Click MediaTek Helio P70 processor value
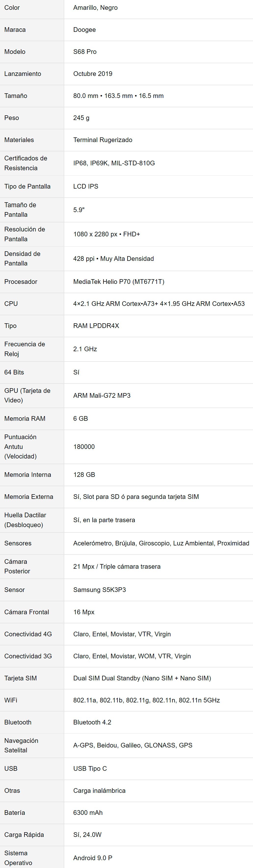 [119, 282]
